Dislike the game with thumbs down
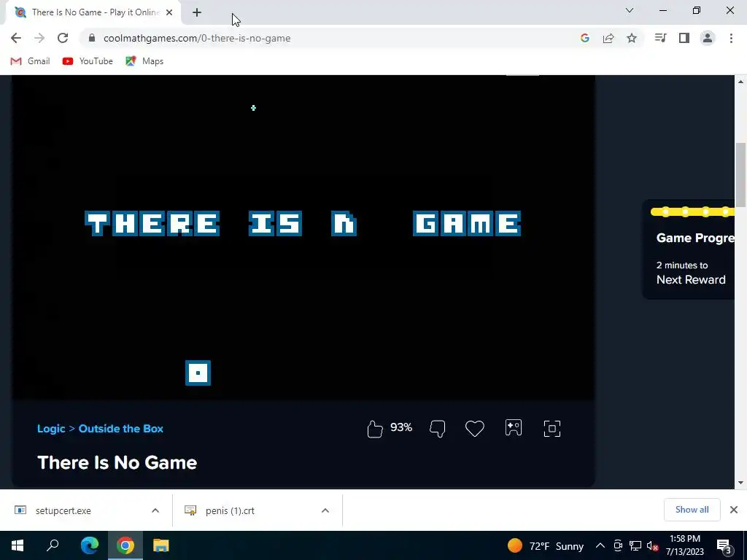 pos(438,429)
